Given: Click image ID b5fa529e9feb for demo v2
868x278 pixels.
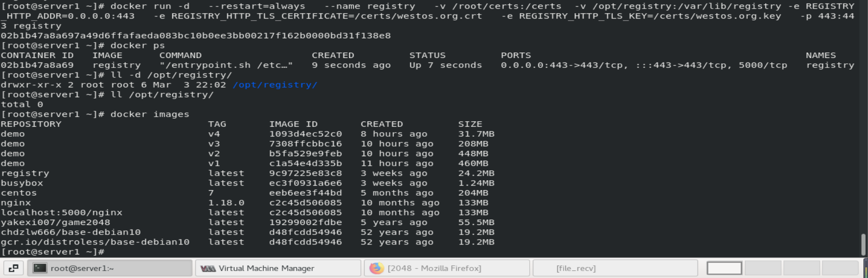Looking at the screenshot, I should (305, 153).
